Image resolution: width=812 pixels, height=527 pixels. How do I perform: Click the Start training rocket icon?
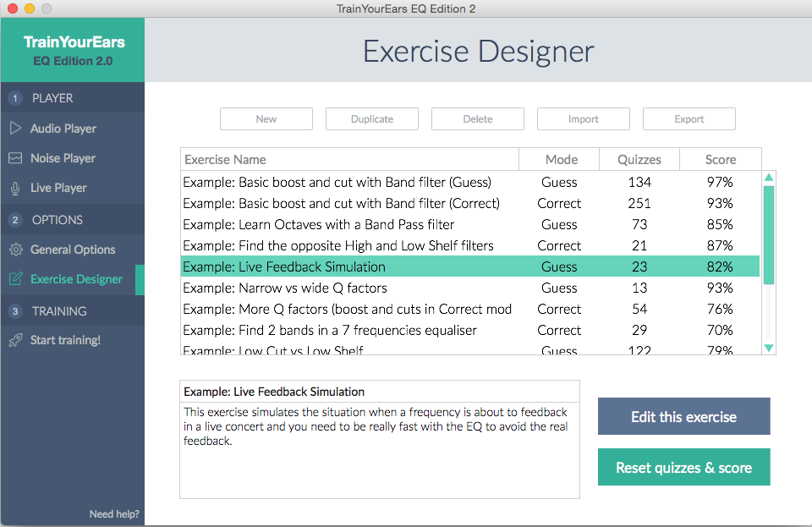(15, 340)
